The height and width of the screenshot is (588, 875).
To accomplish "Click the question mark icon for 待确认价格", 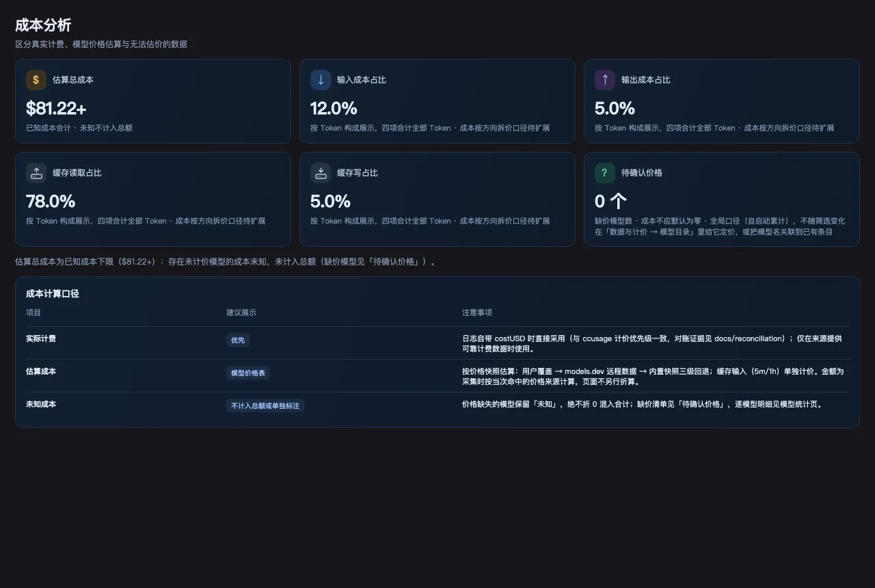I will [x=605, y=173].
